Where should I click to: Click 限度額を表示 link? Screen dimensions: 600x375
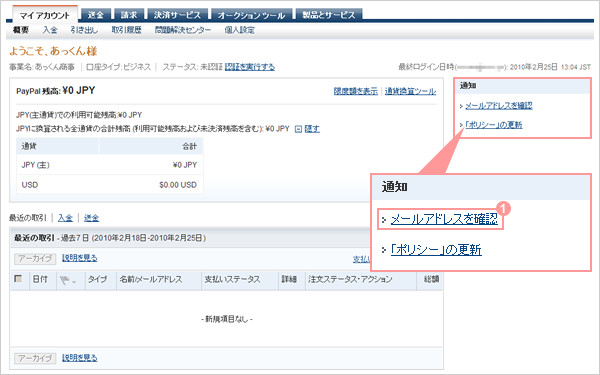[x=355, y=91]
